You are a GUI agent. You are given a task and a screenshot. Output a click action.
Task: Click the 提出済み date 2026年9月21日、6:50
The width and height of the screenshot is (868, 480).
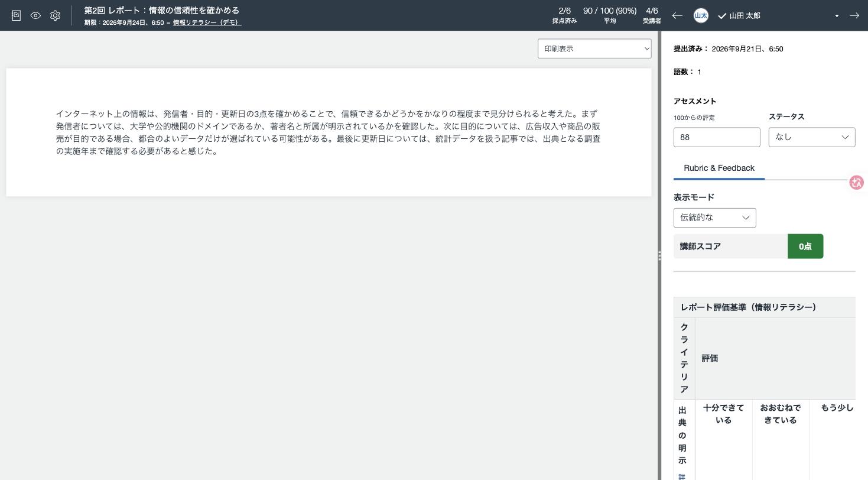coord(747,49)
